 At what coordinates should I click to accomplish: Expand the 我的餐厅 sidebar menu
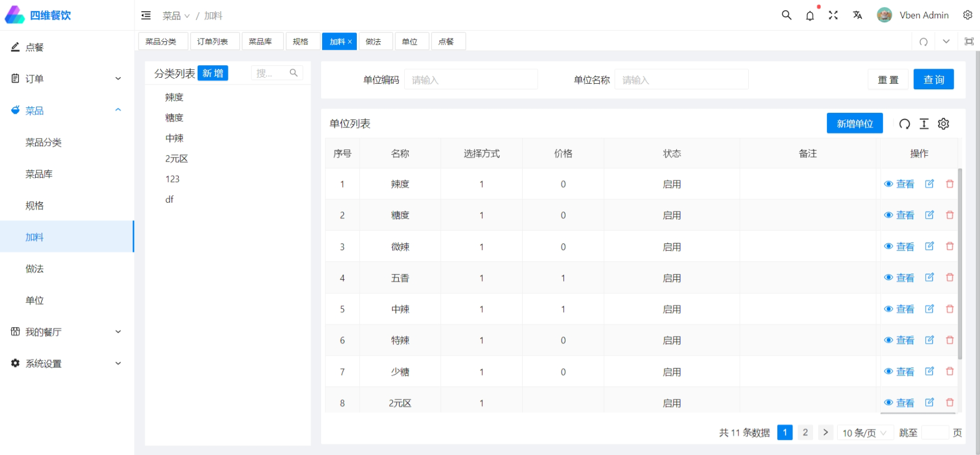[x=67, y=332]
